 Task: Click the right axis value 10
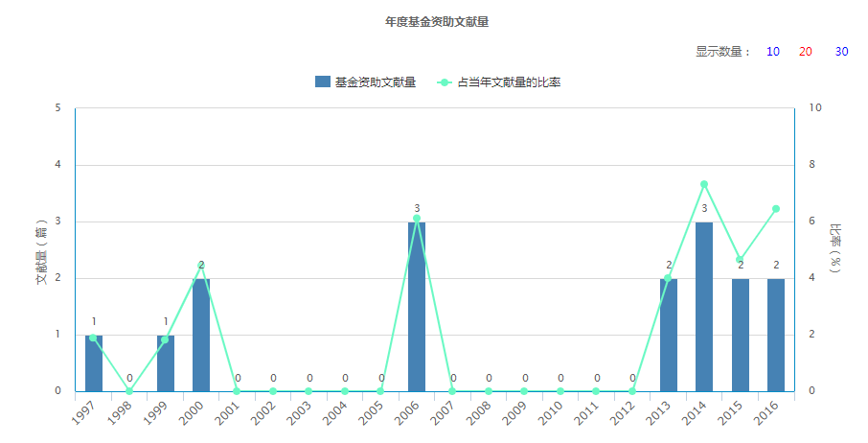815,107
